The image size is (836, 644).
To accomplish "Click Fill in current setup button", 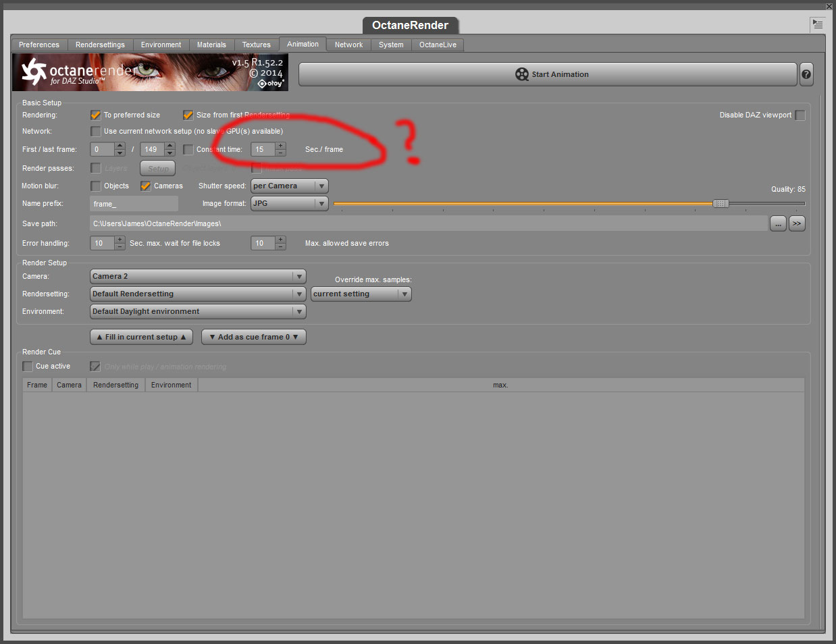I will click(142, 337).
